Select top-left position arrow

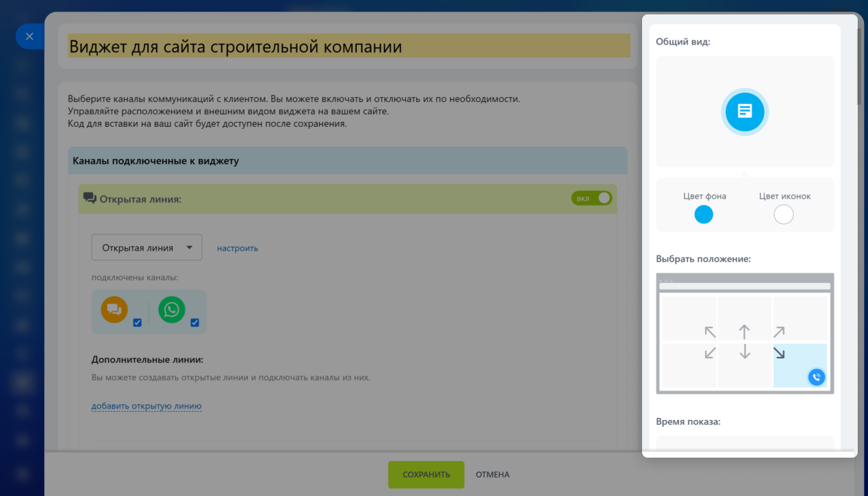point(710,332)
